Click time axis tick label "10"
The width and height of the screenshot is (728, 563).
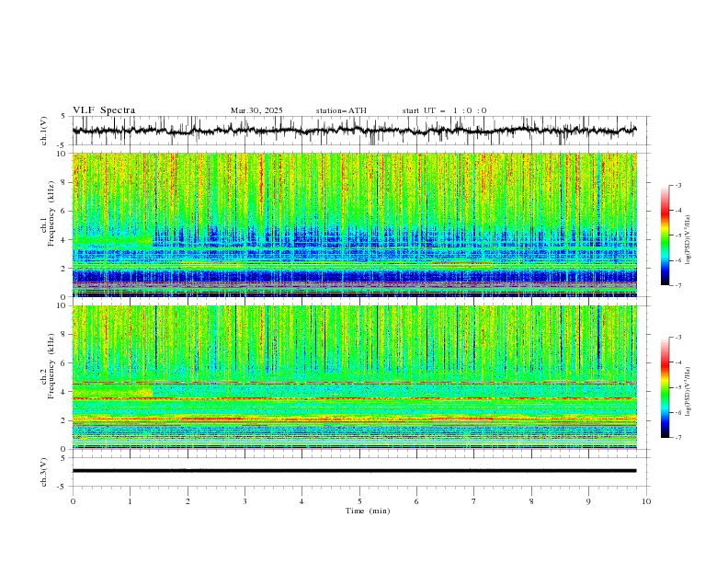coord(646,501)
